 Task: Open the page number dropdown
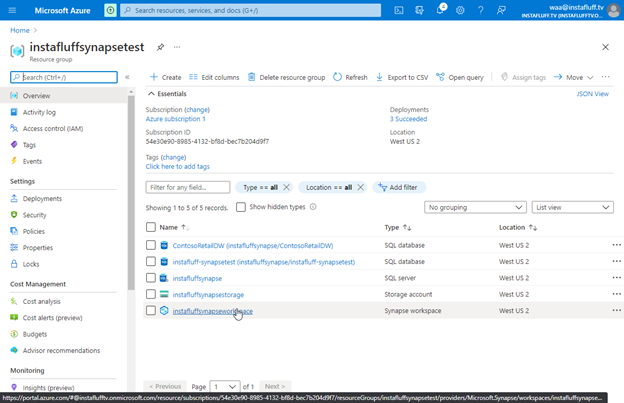225,386
